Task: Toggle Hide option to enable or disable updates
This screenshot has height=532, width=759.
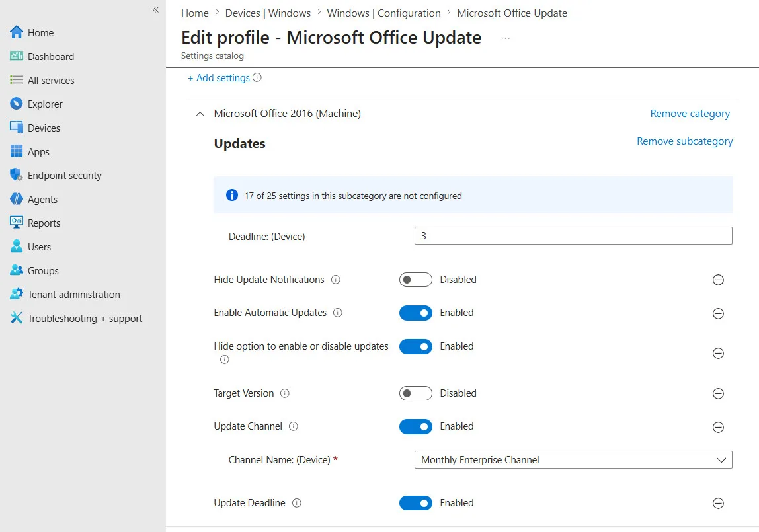Action: click(416, 347)
